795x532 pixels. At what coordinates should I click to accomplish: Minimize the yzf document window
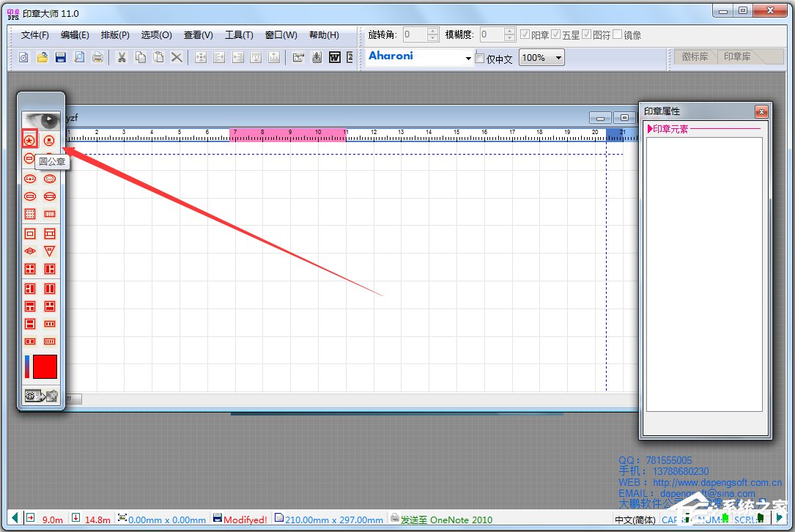click(600, 118)
